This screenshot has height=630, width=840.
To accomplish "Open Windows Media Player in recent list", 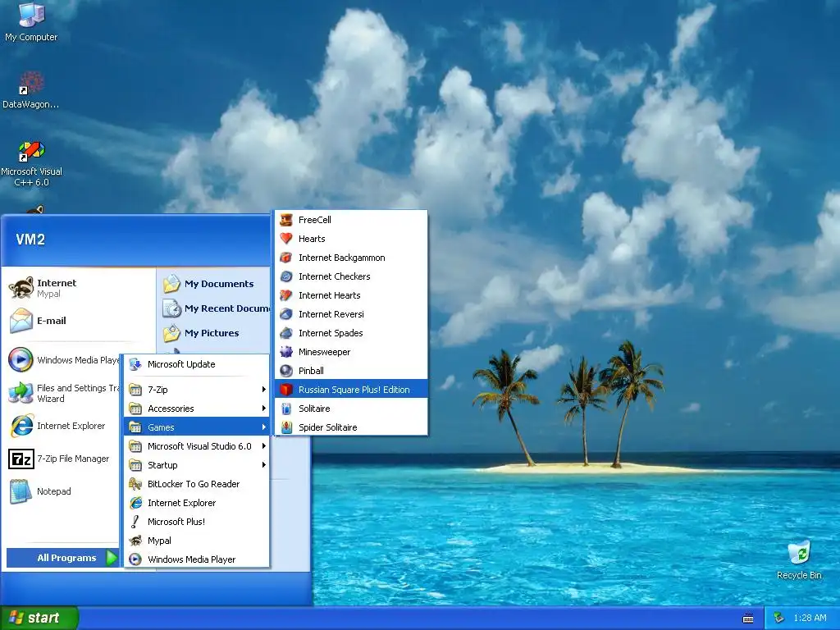I will point(63,360).
